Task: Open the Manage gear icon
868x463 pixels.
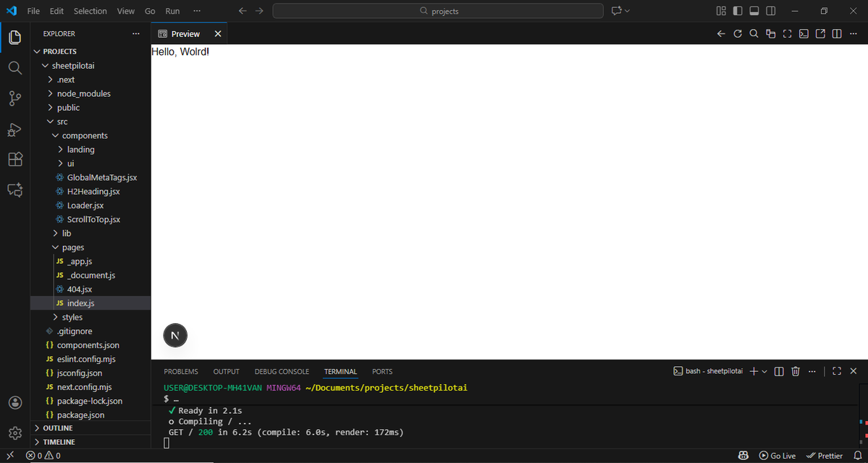Action: [15, 433]
